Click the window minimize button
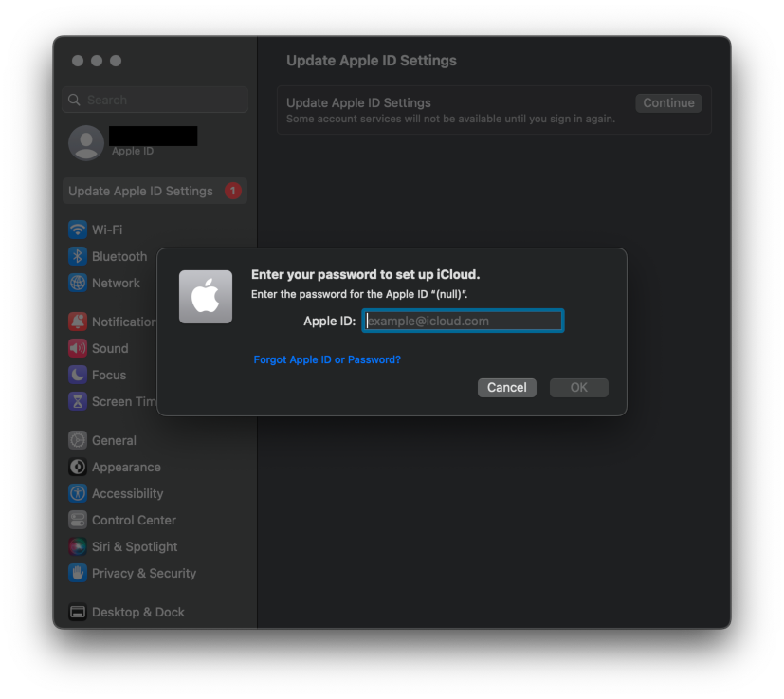Image resolution: width=784 pixels, height=699 pixels. click(97, 61)
